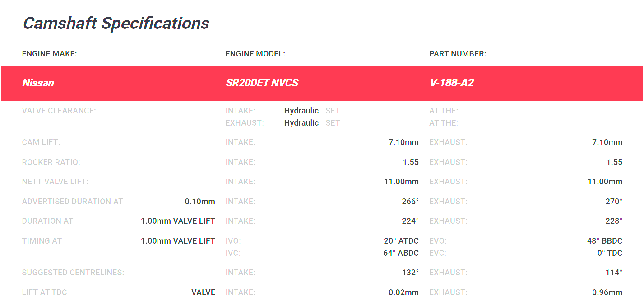Click exhaust duration 228° value
Image resolution: width=644 pixels, height=301 pixels.
[x=614, y=221]
